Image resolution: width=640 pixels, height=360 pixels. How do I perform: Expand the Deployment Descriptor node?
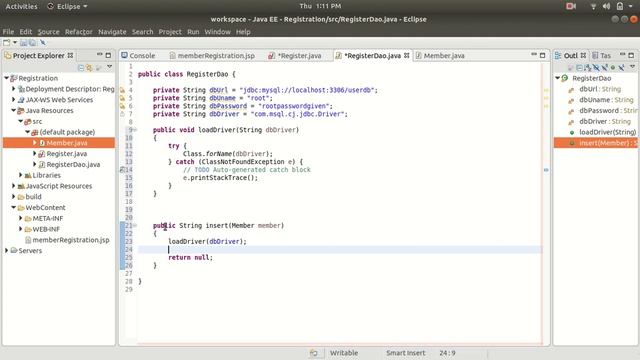pos(13,89)
